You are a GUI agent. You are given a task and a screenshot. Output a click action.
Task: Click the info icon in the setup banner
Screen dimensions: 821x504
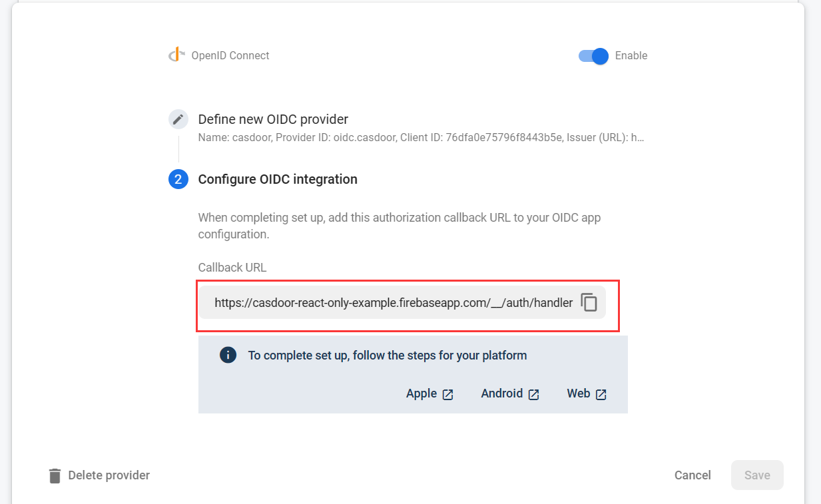228,355
